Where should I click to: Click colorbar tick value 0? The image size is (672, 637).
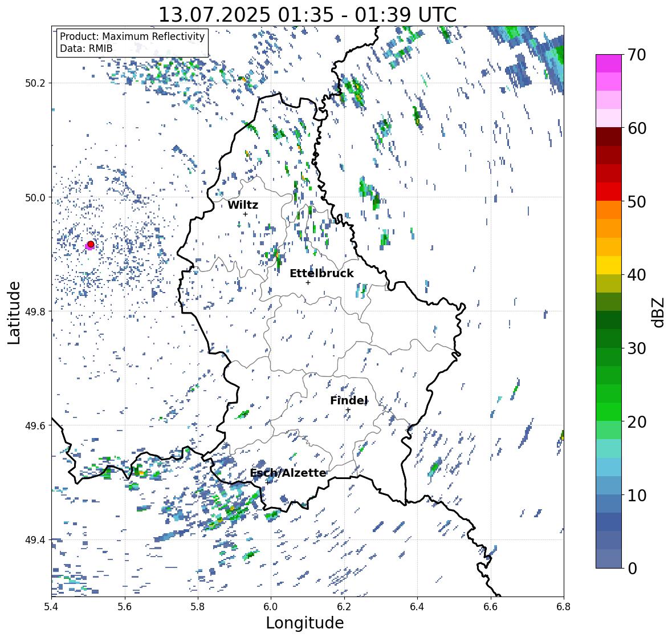coord(632,569)
